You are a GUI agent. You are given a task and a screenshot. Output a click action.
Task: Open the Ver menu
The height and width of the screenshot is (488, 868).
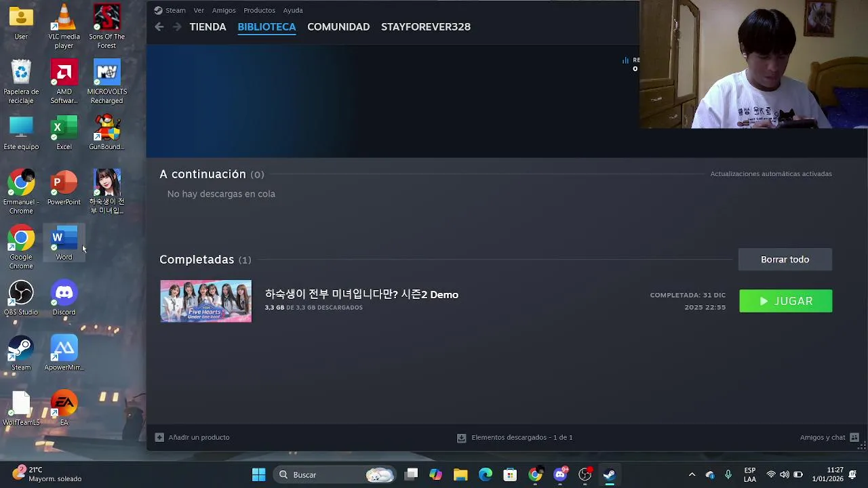coord(199,10)
